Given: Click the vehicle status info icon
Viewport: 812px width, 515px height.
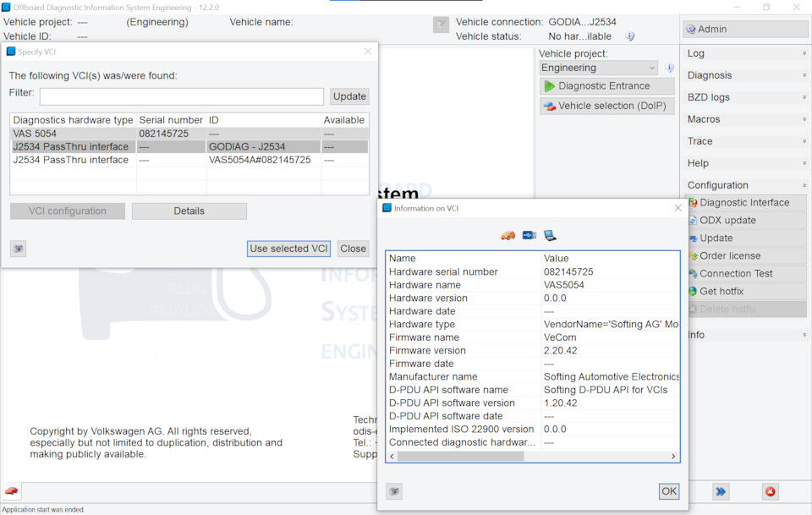Looking at the screenshot, I should point(629,36).
